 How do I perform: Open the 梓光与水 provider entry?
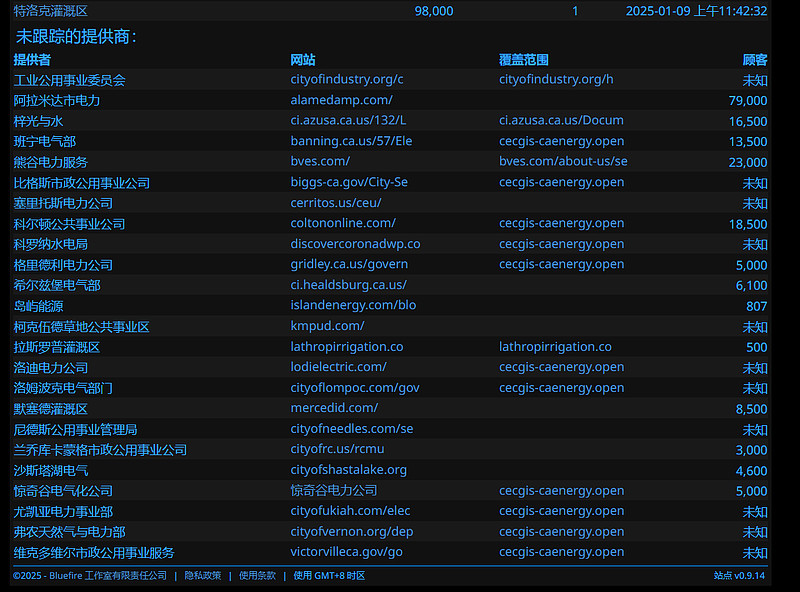pos(38,121)
